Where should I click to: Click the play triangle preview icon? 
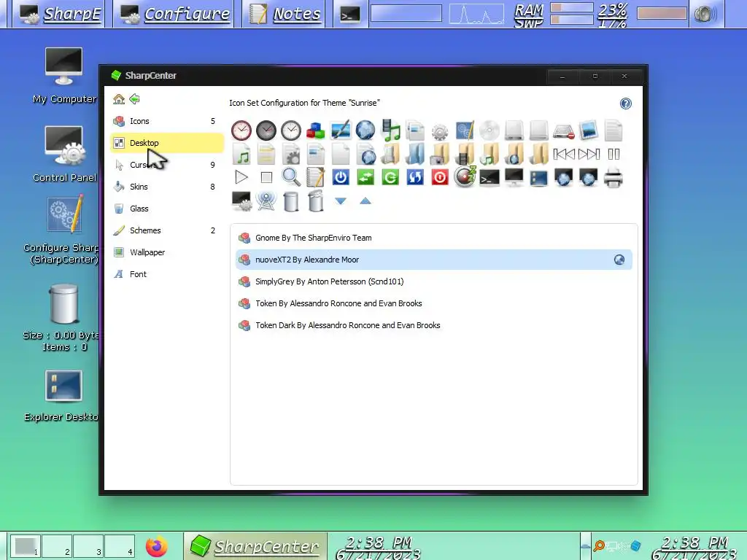pyautogui.click(x=241, y=178)
